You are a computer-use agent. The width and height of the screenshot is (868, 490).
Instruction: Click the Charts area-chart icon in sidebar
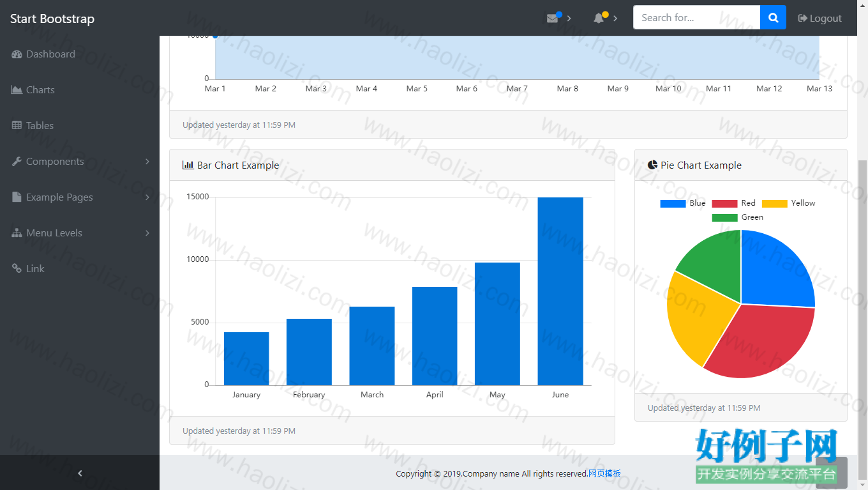(17, 90)
